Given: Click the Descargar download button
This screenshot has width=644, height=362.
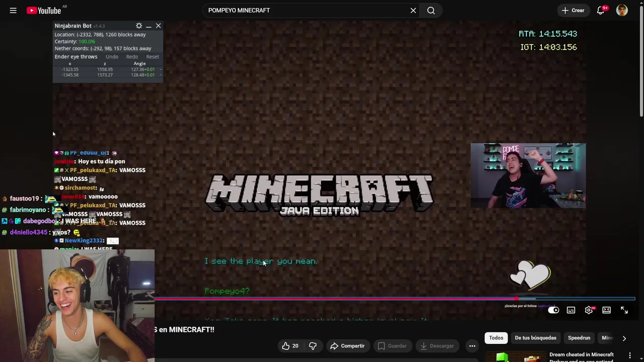Looking at the screenshot, I should pyautogui.click(x=437, y=346).
